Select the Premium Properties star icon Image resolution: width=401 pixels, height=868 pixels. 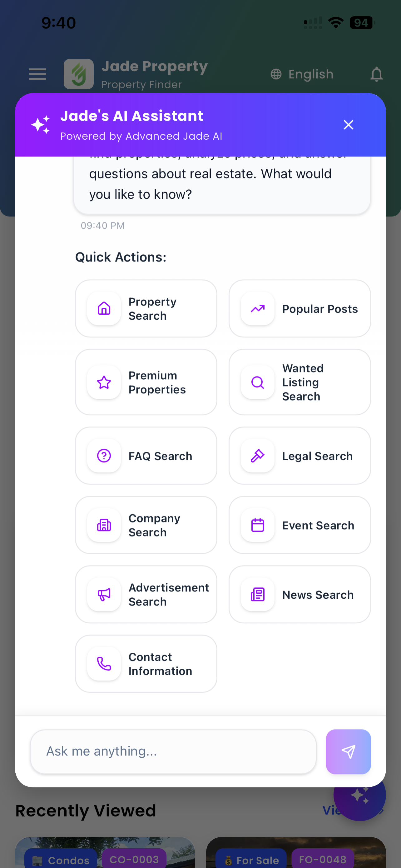104,382
